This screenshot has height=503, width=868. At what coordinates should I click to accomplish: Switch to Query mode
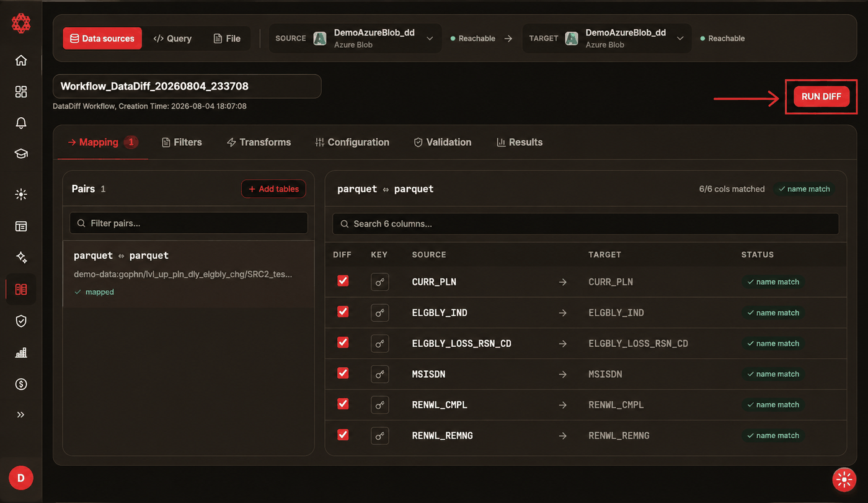click(173, 38)
